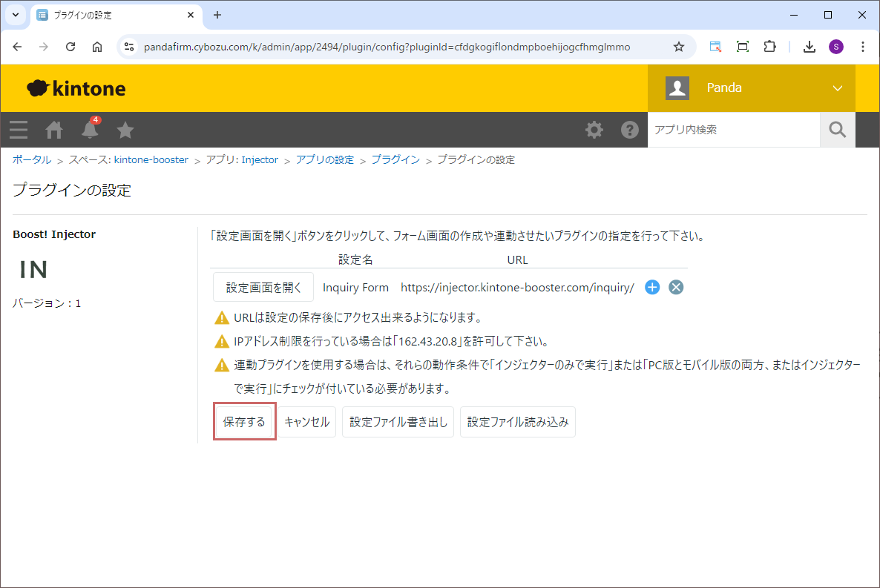Click the 保存する button
Screen dimensions: 880x588
pyautogui.click(x=244, y=422)
